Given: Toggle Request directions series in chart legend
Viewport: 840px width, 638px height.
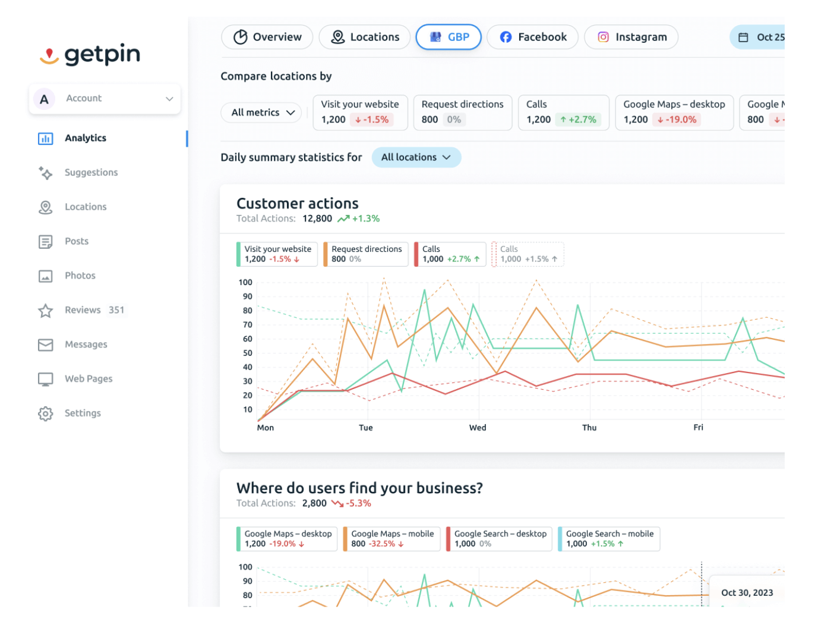Looking at the screenshot, I should (366, 254).
